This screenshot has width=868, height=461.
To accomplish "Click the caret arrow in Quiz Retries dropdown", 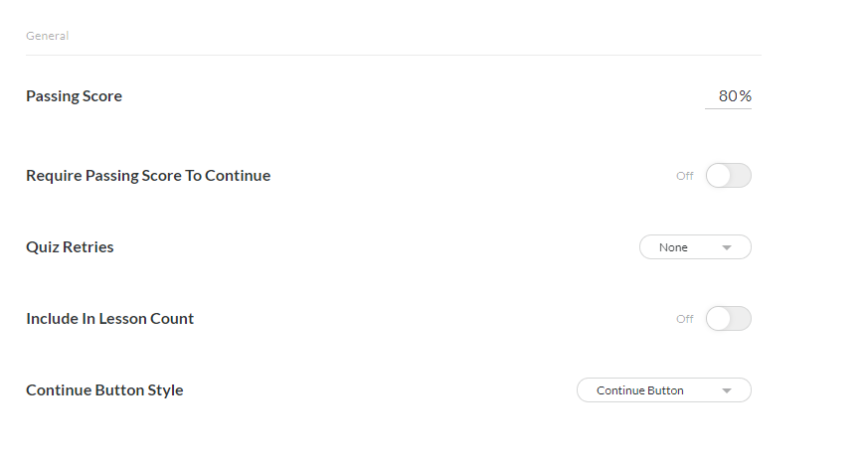I will tap(727, 247).
